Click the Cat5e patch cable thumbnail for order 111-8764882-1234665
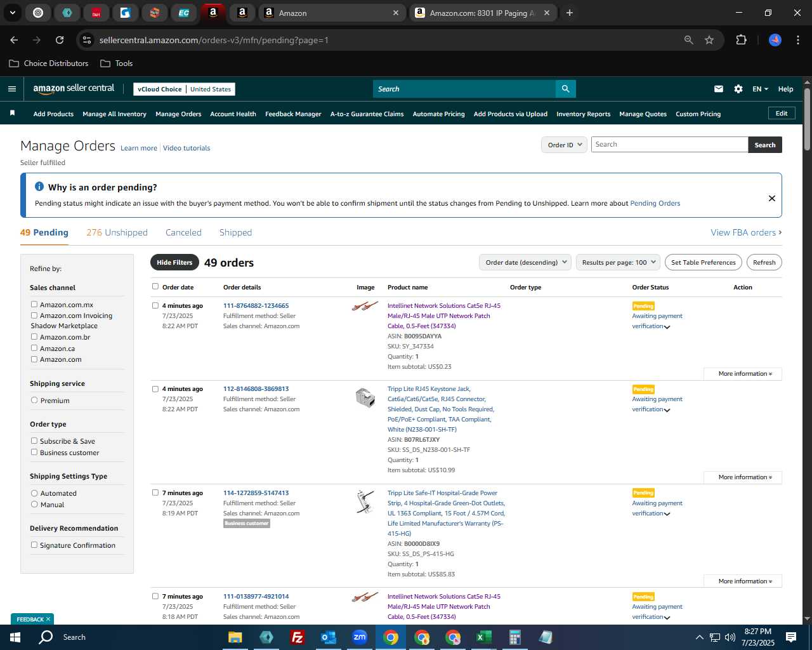812x650 pixels. (x=365, y=307)
